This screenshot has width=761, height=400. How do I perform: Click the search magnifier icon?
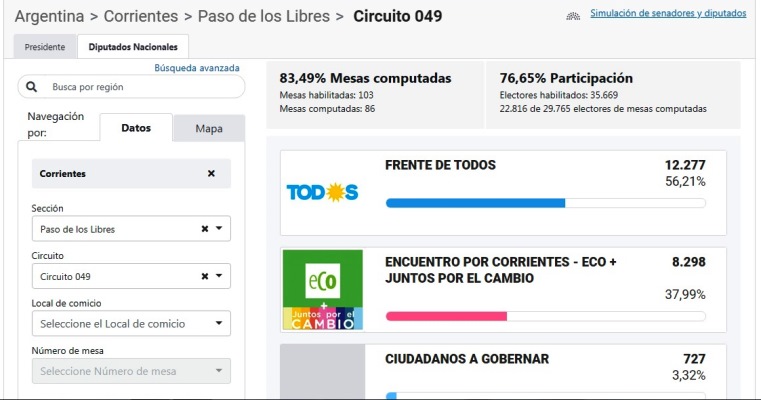[x=32, y=87]
